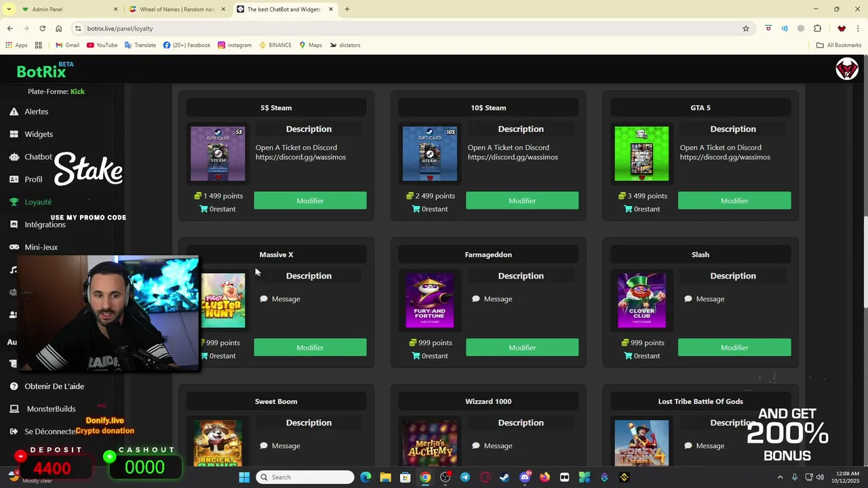Click the Merlin's Alchemy image

coord(430,443)
